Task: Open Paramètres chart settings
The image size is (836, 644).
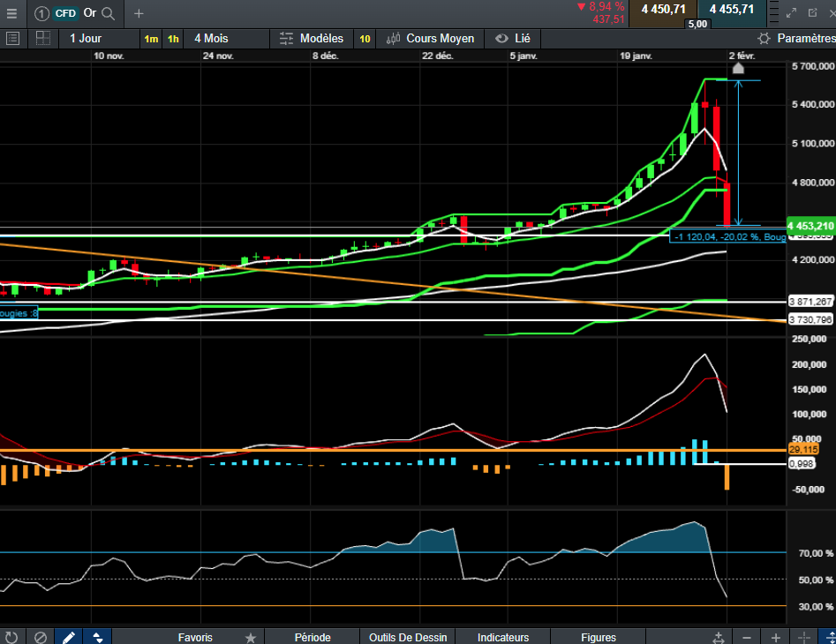Action: (x=796, y=39)
